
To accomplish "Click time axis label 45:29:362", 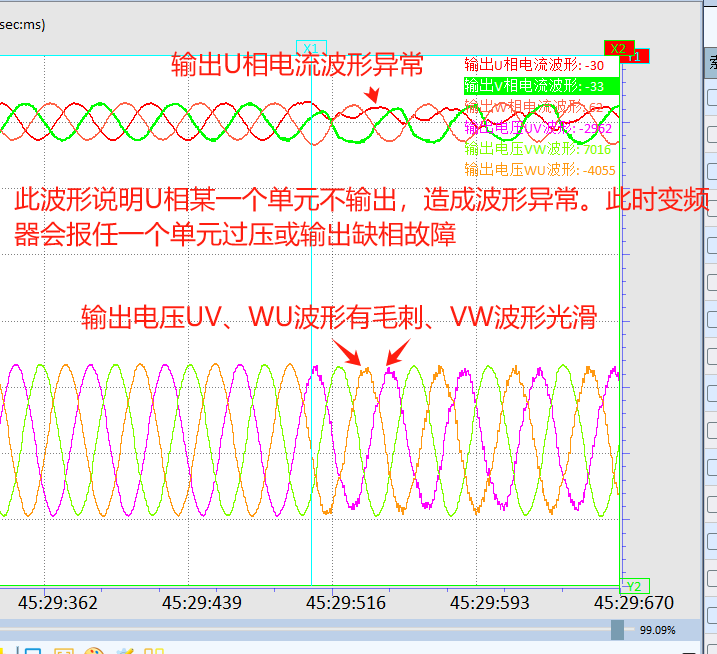I will (x=58, y=603).
